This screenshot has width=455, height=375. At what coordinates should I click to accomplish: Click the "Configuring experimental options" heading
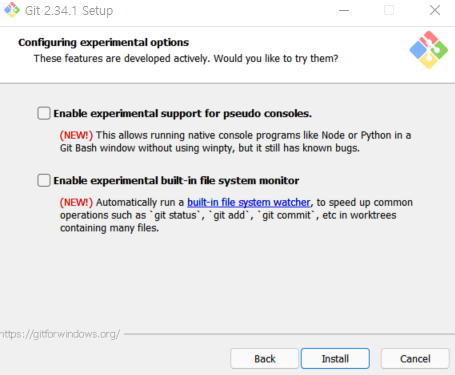[103, 42]
